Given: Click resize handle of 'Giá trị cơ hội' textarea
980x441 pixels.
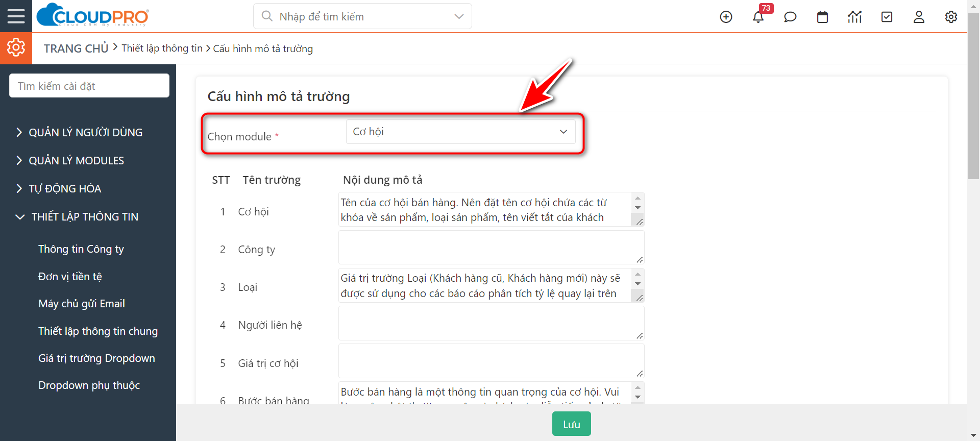Looking at the screenshot, I should click(640, 374).
